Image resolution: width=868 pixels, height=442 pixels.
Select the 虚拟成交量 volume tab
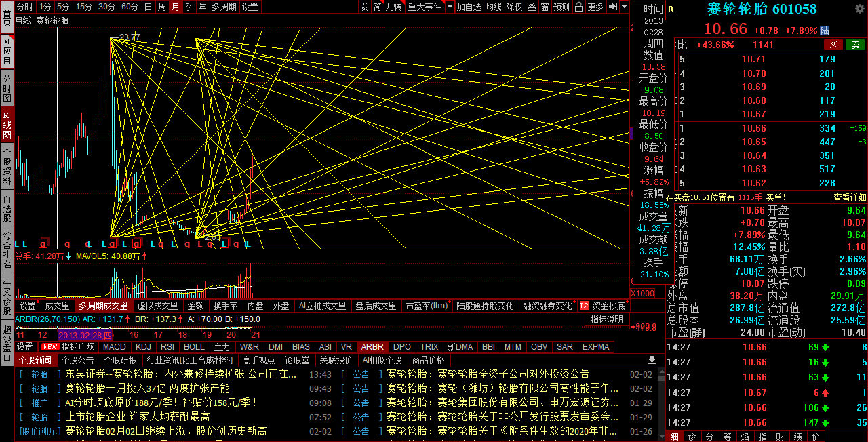tap(157, 306)
